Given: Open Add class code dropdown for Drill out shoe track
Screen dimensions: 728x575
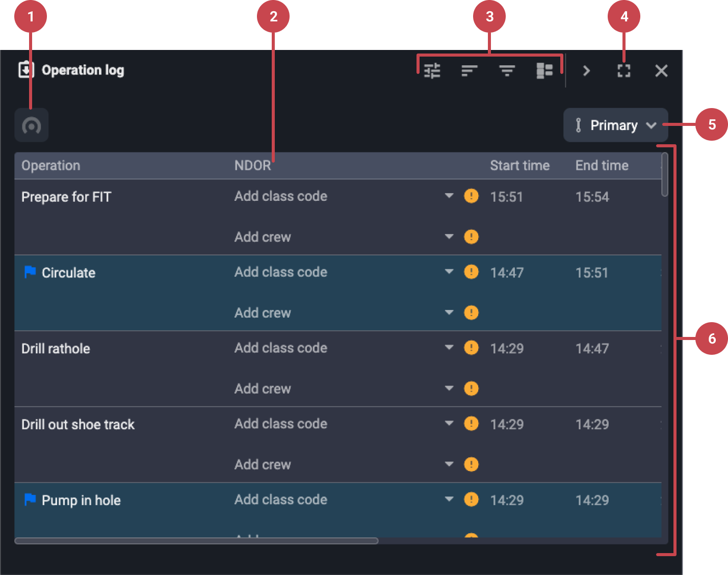Looking at the screenshot, I should (x=449, y=424).
